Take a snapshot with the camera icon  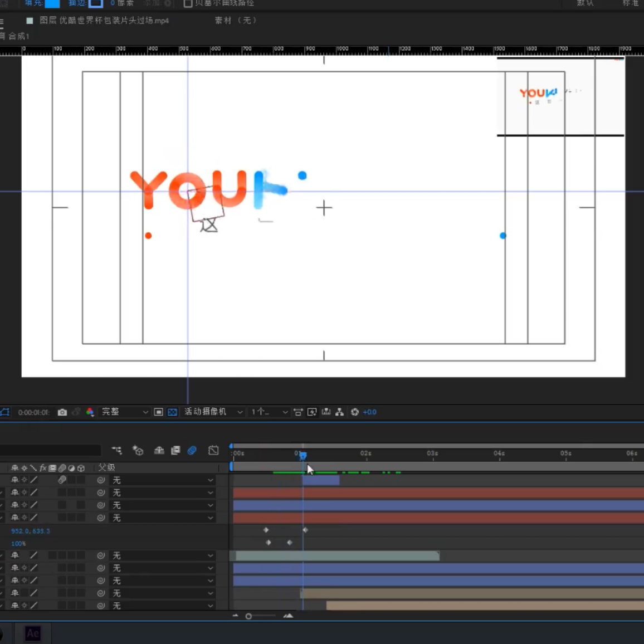click(x=62, y=412)
